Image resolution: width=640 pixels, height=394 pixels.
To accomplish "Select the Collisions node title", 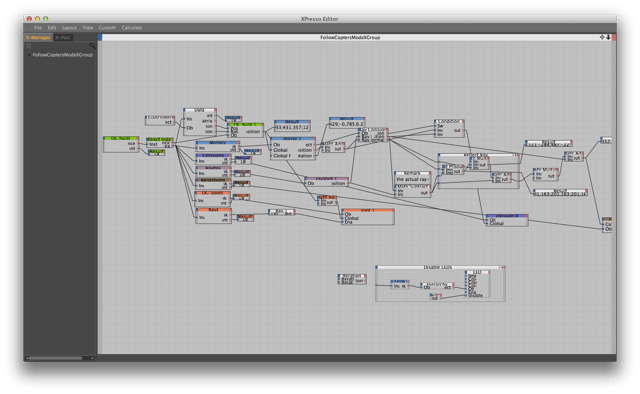I will coord(213,156).
